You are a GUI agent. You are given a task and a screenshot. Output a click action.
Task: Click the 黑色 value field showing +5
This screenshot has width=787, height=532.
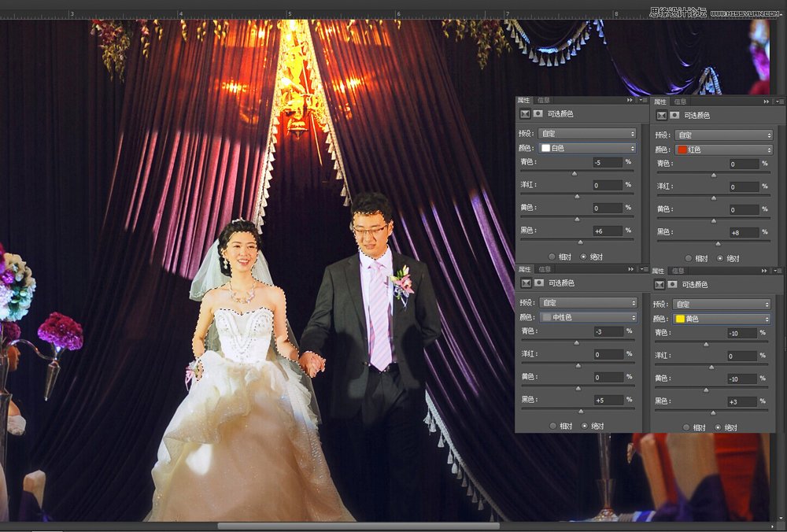pyautogui.click(x=608, y=401)
